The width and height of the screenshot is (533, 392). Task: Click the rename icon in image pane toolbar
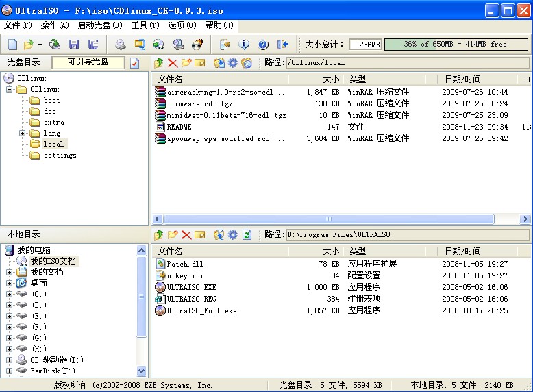click(200, 62)
